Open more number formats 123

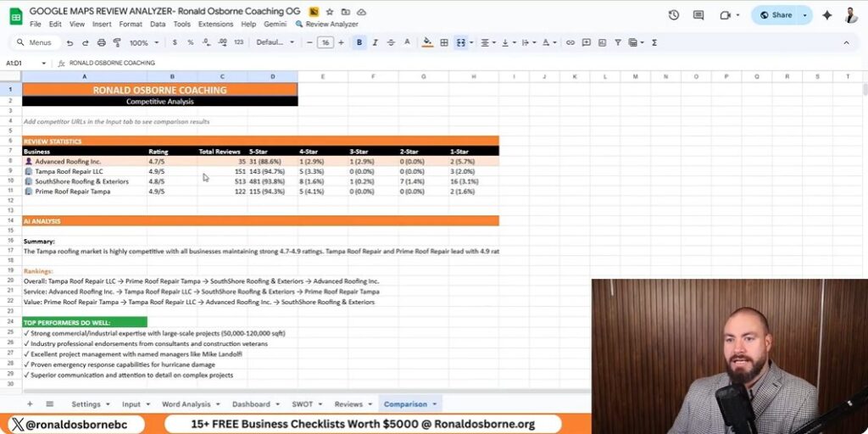pos(239,42)
